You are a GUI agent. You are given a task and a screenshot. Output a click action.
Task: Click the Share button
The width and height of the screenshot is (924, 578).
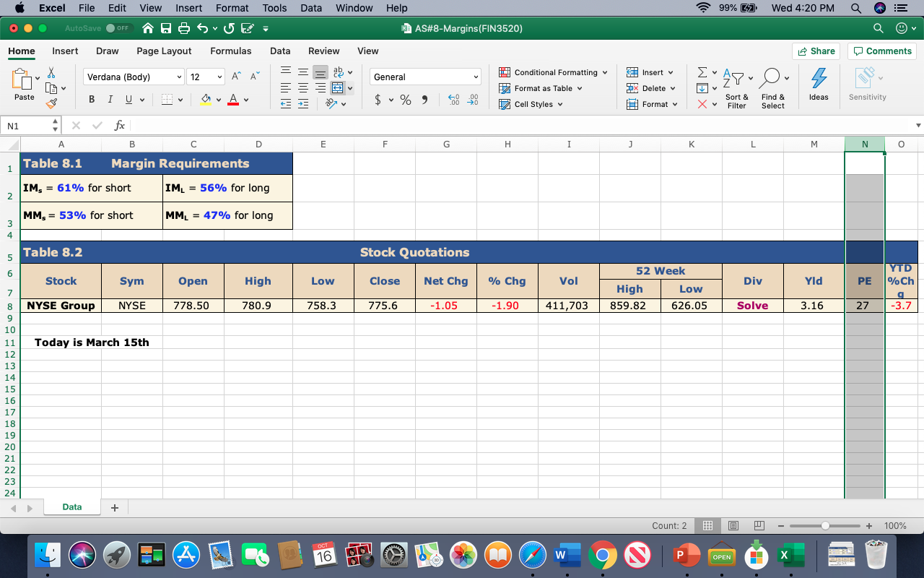pyautogui.click(x=816, y=51)
